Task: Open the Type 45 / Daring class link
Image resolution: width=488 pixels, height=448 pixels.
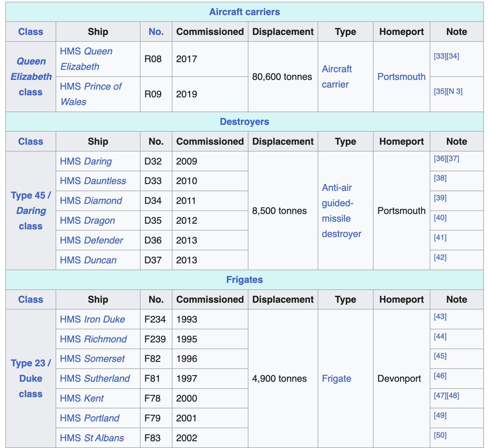Action: [x=31, y=211]
